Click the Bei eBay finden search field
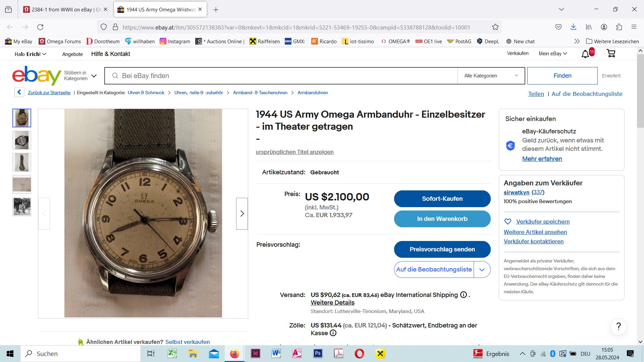644x362 pixels. (x=281, y=76)
